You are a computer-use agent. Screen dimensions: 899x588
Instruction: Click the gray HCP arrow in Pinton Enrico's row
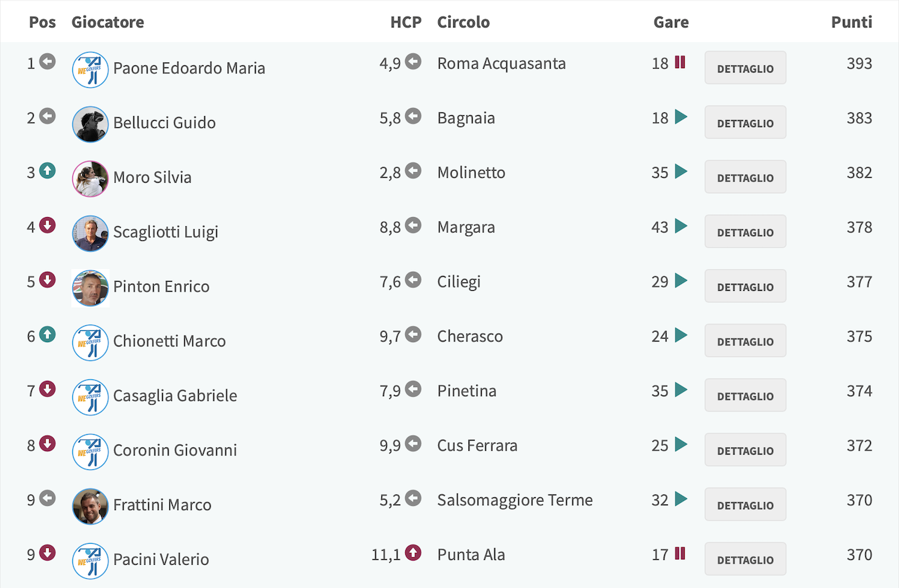(413, 280)
